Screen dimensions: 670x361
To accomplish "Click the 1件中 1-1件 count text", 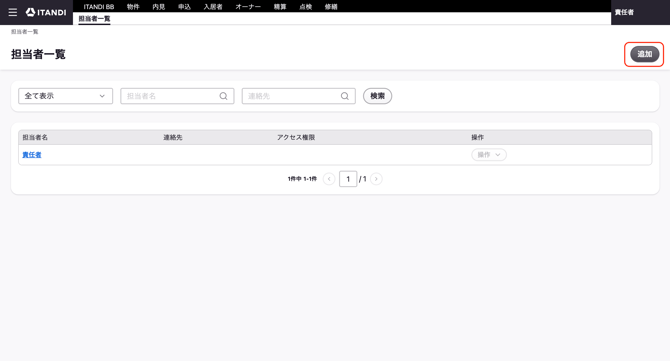I will (303, 179).
